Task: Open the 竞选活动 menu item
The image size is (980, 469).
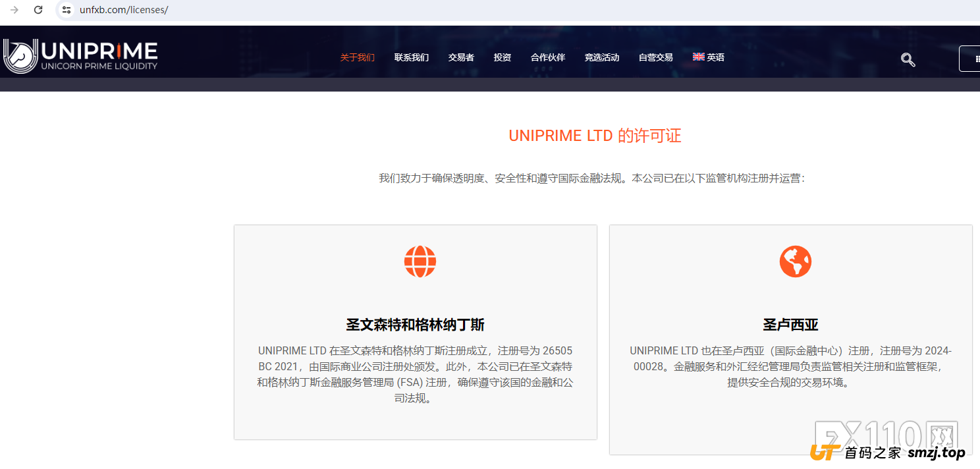Action: (602, 57)
